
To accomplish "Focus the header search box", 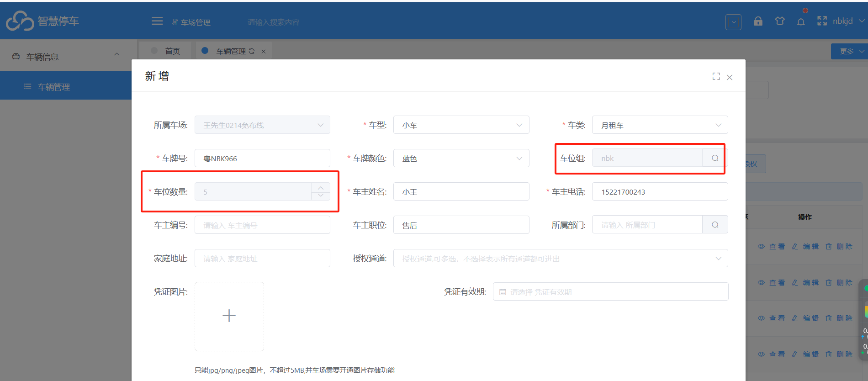I will click(274, 22).
